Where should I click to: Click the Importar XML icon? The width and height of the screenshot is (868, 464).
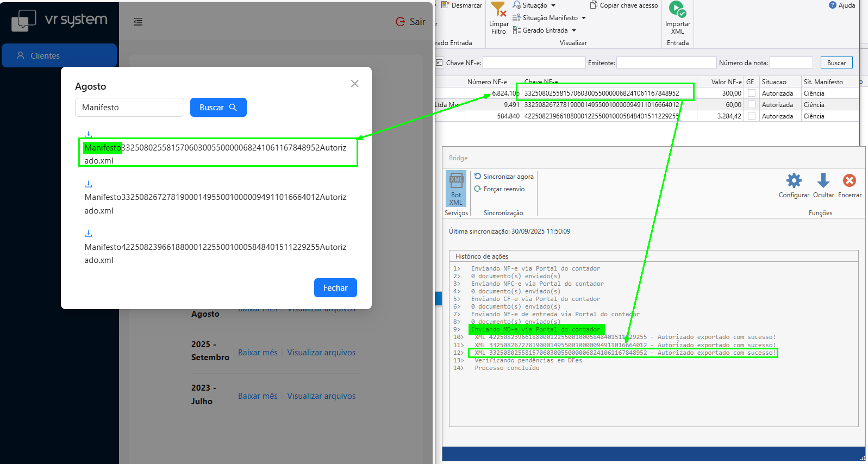677,10
